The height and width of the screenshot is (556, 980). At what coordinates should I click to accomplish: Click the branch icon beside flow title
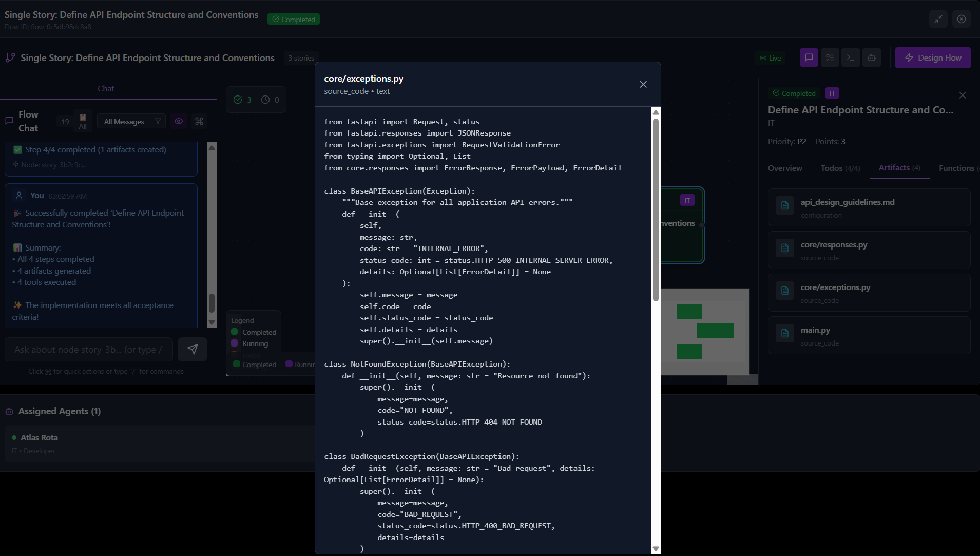(10, 57)
